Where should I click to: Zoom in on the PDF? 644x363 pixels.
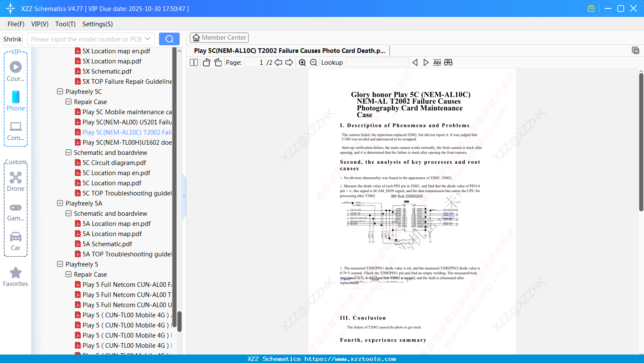coord(302,63)
